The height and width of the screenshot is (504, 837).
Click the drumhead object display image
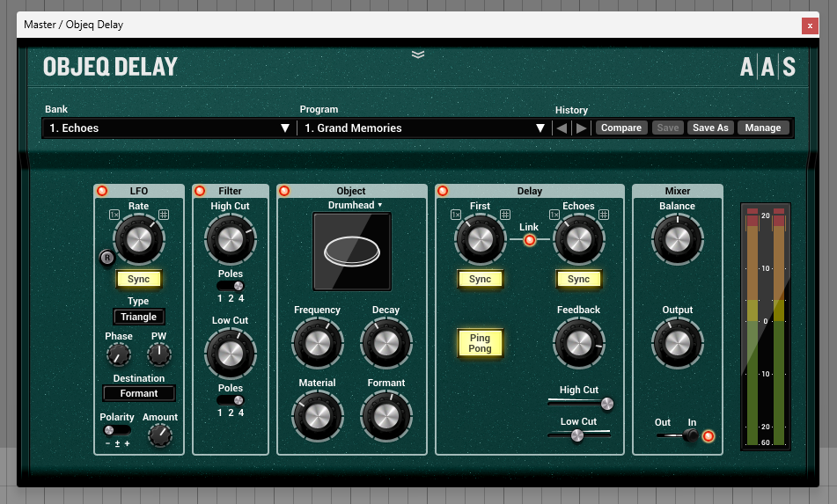coord(352,252)
